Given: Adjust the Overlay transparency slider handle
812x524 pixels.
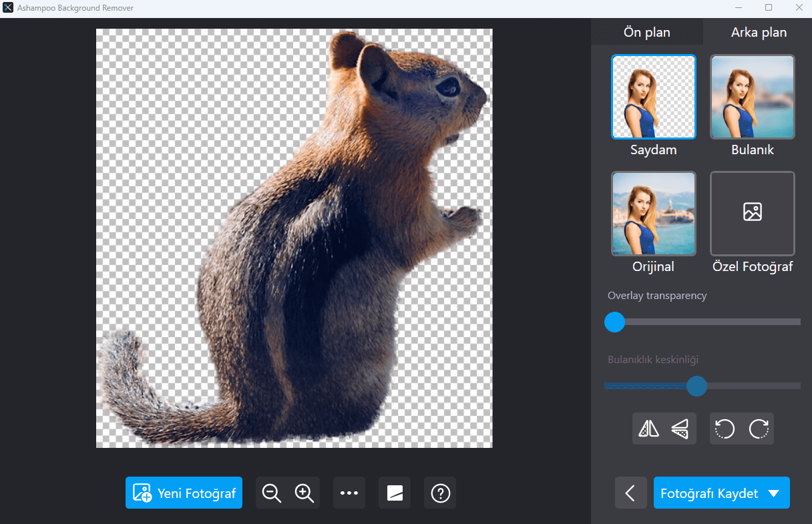Looking at the screenshot, I should [614, 322].
